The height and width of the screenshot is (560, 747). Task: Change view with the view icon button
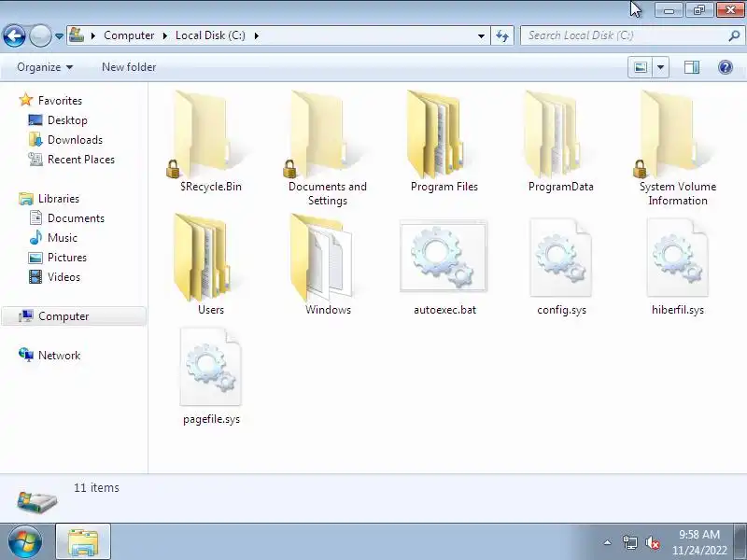[641, 67]
